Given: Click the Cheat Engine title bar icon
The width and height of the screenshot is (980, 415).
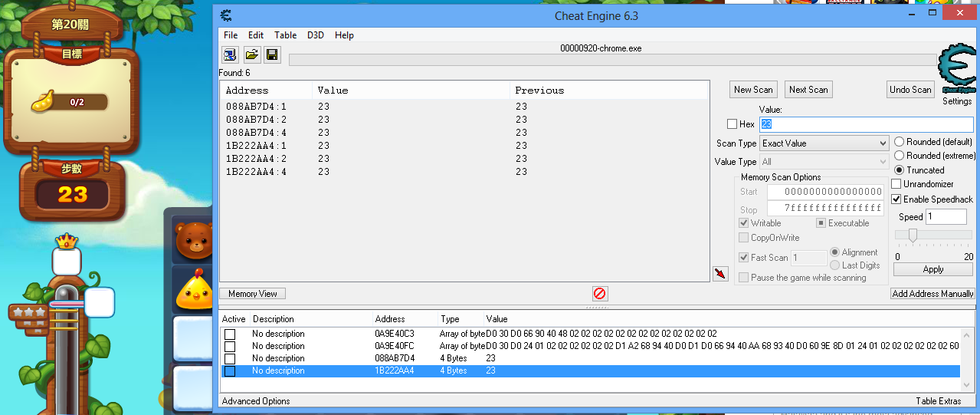Looking at the screenshot, I should coord(226,15).
